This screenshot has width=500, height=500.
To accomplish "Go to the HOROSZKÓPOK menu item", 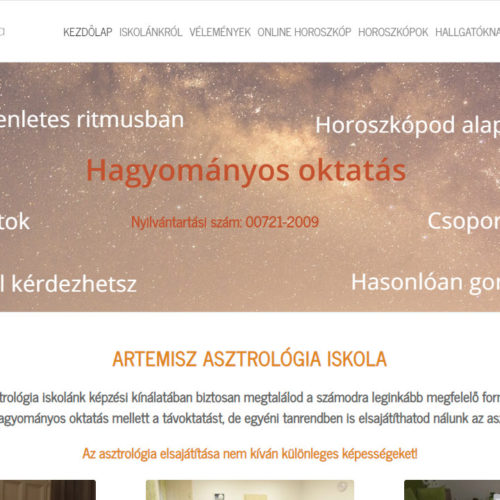I will pyautogui.click(x=393, y=32).
